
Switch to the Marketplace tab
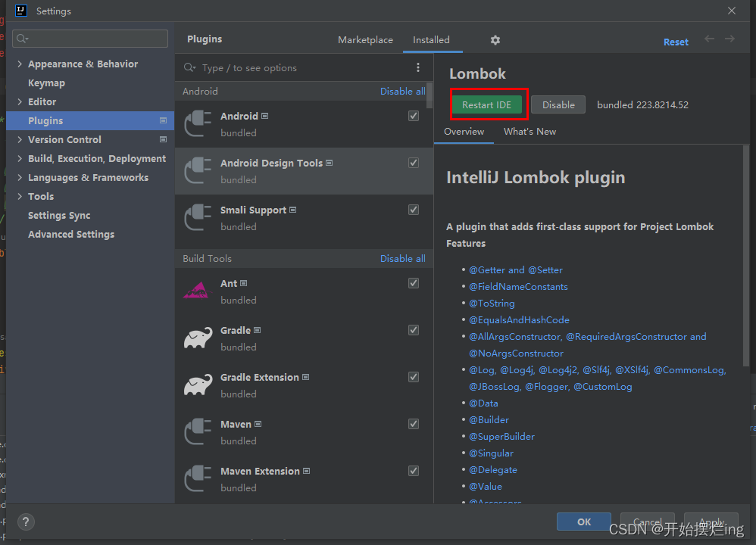[365, 39]
